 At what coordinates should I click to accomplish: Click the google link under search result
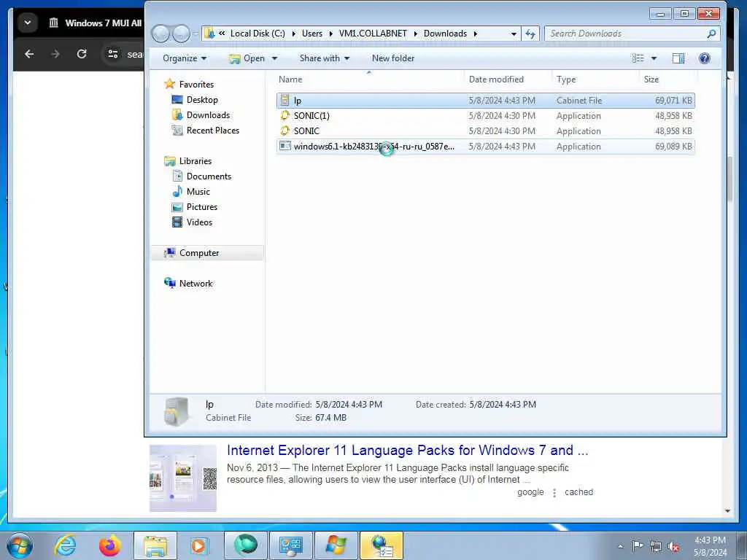click(530, 492)
